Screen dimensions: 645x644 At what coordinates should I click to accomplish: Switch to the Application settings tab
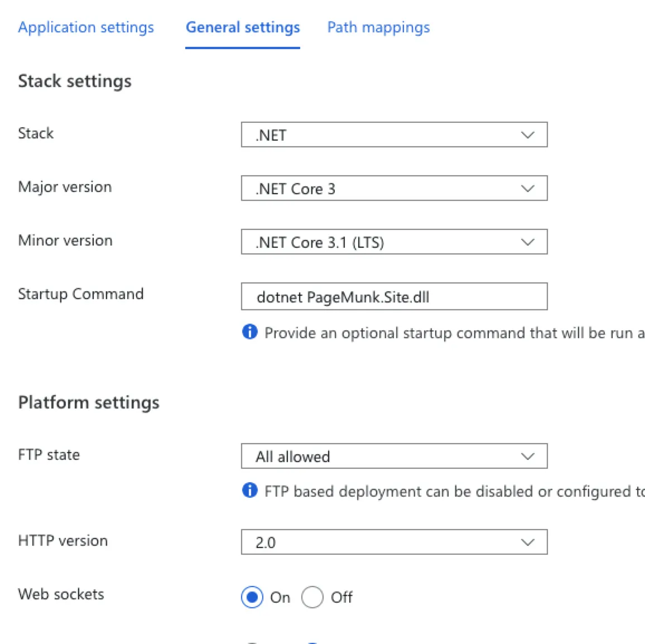click(86, 27)
